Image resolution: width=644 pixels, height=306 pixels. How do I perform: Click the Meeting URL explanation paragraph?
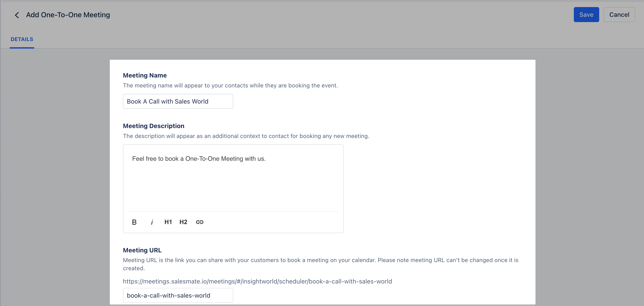click(320, 260)
